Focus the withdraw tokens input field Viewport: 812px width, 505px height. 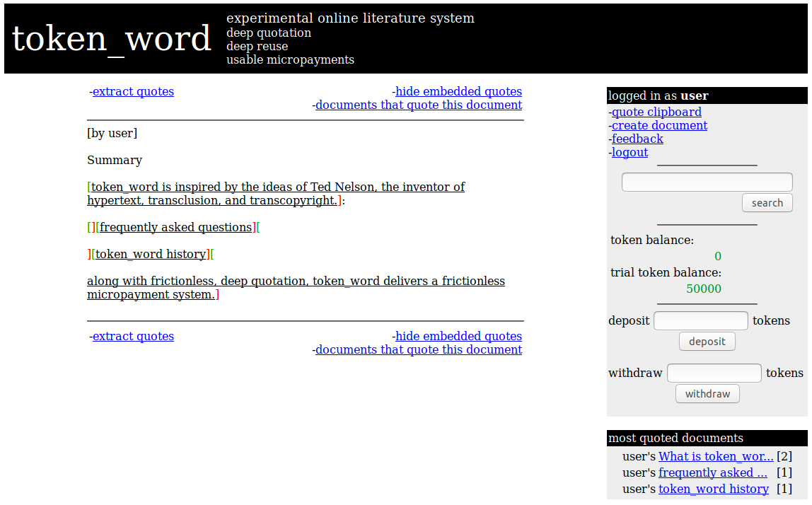coord(714,373)
